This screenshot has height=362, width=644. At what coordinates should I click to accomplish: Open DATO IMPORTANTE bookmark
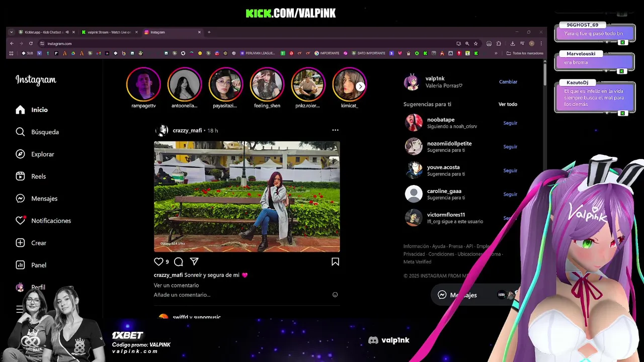(368, 53)
